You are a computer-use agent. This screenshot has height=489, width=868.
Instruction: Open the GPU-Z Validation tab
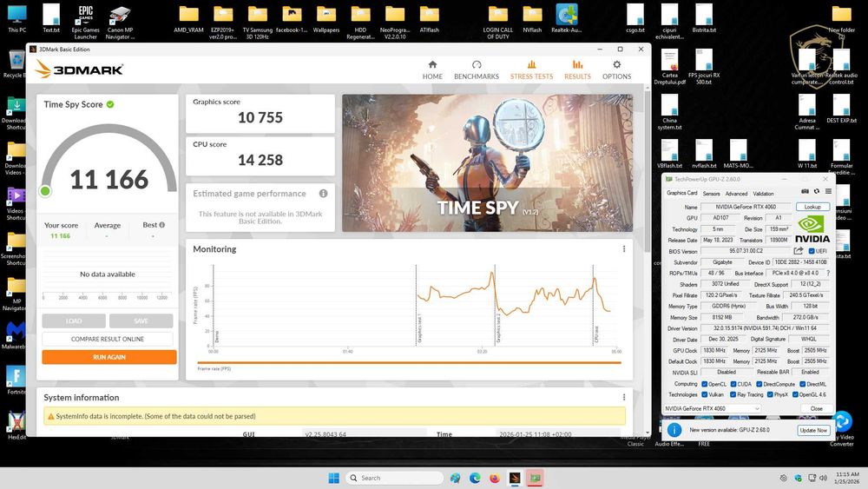(763, 194)
